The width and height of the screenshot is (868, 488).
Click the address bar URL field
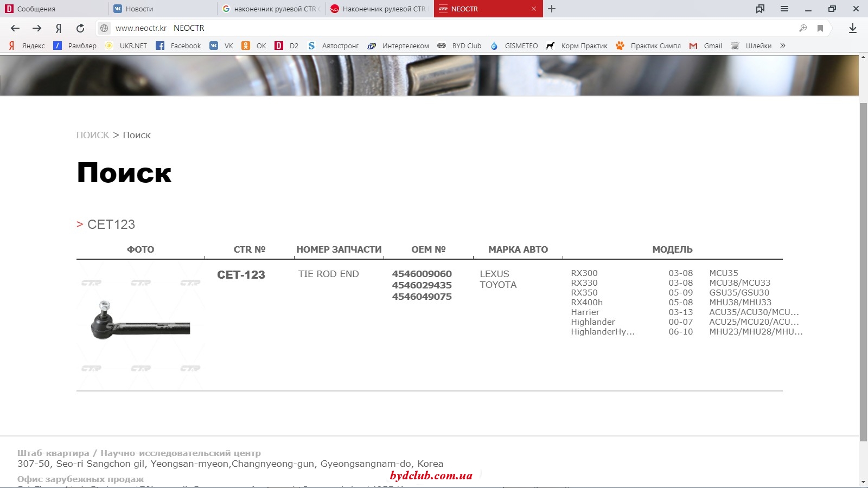(434, 28)
